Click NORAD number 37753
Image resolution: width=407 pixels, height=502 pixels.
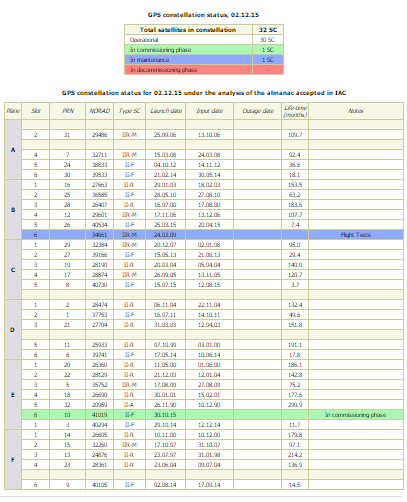(99, 315)
